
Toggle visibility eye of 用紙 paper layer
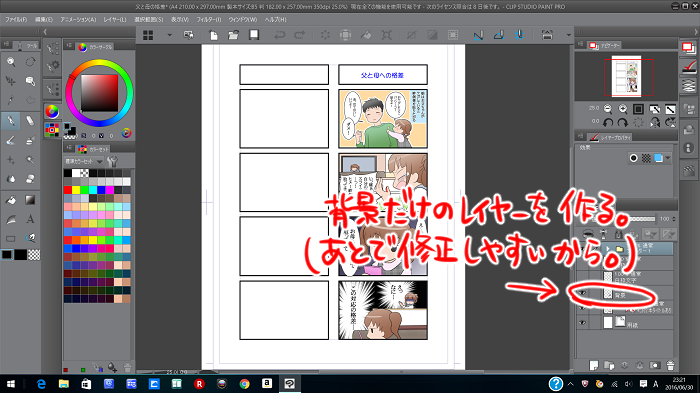[582, 322]
